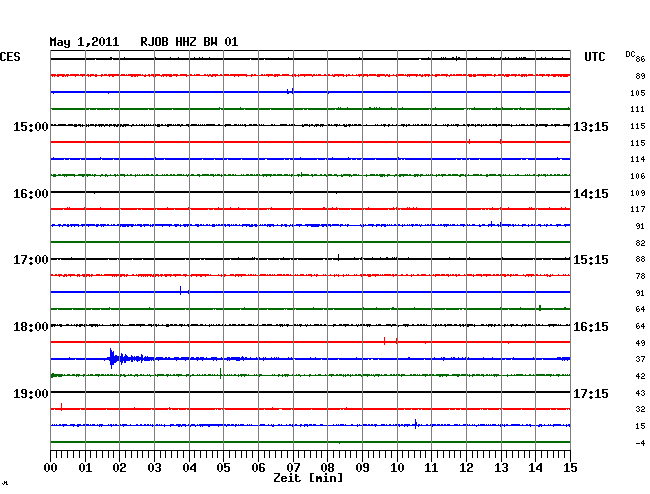Click x-axis minute label 05
The height and width of the screenshot is (494, 650).
(x=223, y=468)
